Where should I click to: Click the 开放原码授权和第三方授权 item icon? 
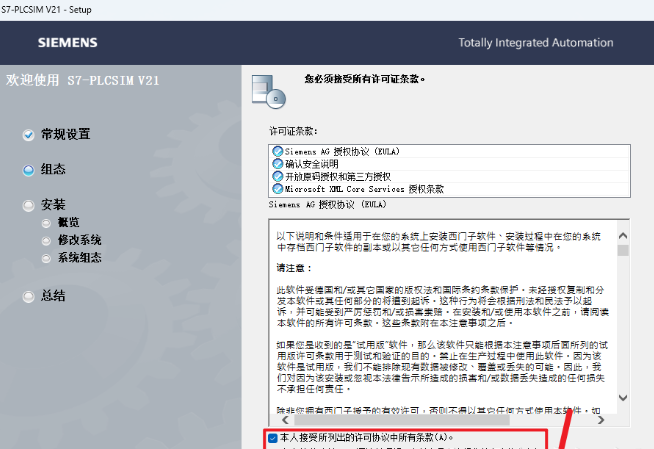pyautogui.click(x=277, y=176)
